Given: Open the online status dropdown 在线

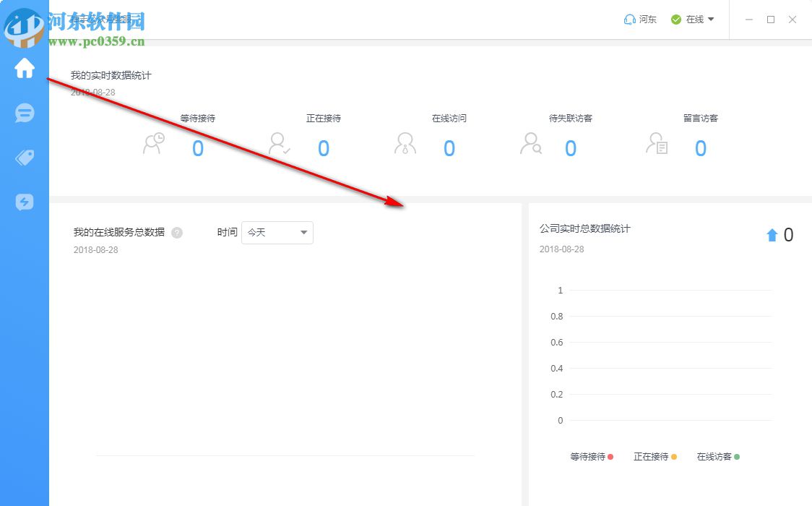Looking at the screenshot, I should pos(695,20).
